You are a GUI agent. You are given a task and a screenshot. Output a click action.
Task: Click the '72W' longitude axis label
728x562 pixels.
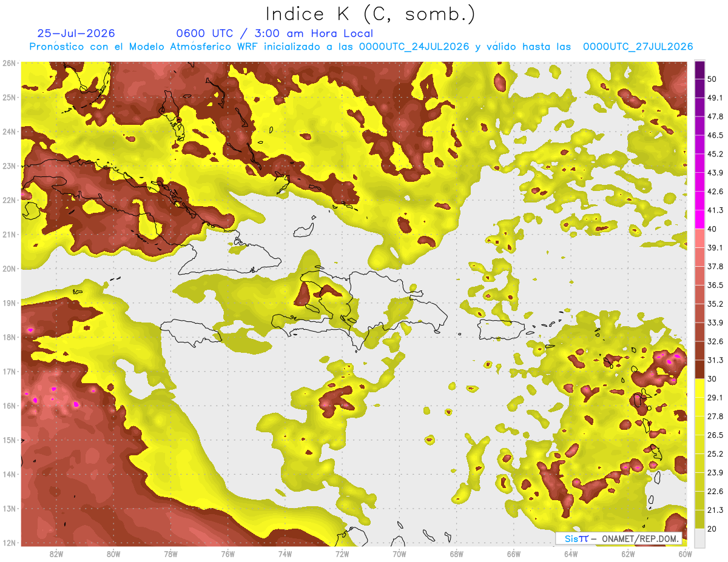click(342, 554)
